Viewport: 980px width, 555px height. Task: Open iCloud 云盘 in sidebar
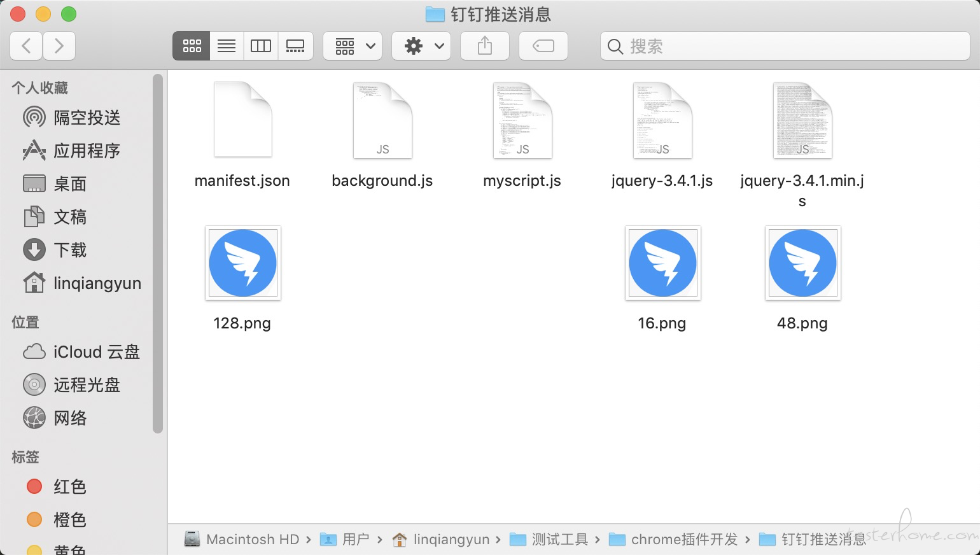81,351
